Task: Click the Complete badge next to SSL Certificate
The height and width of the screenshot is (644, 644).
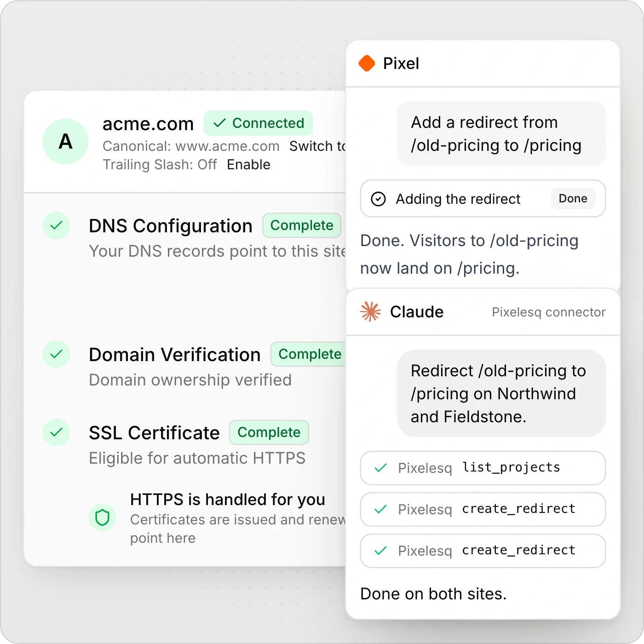Action: tap(269, 432)
